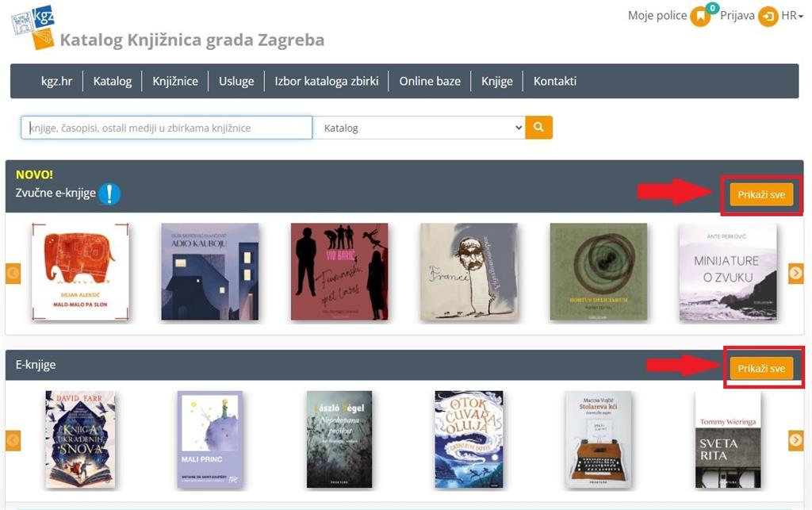Screen dimensions: 812x510
Task: Click the orange search magnifier button
Action: [538, 128]
